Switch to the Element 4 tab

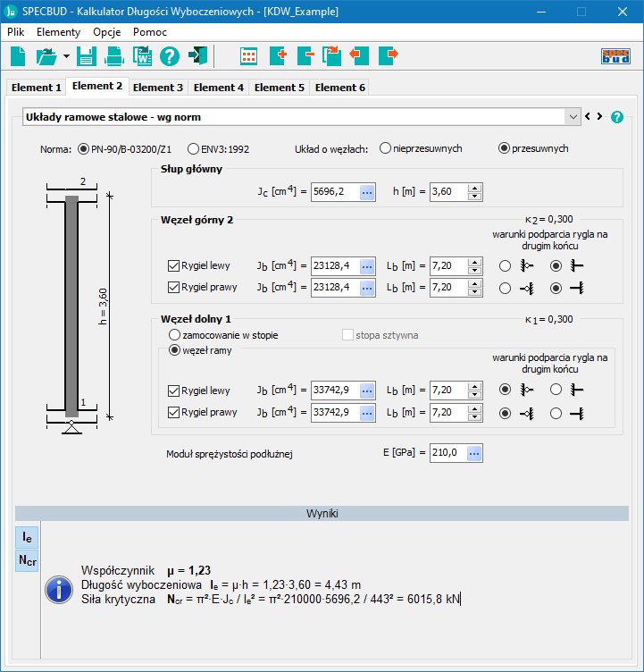[219, 88]
